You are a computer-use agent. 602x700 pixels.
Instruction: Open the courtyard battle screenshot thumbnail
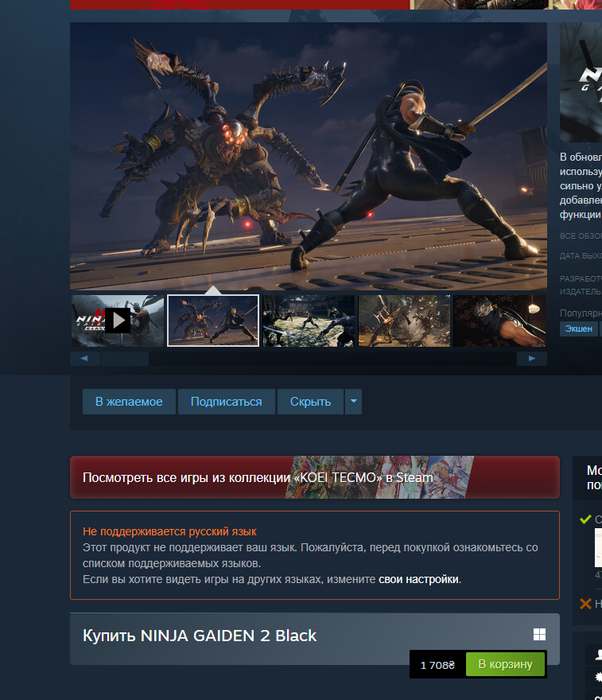click(x=309, y=321)
